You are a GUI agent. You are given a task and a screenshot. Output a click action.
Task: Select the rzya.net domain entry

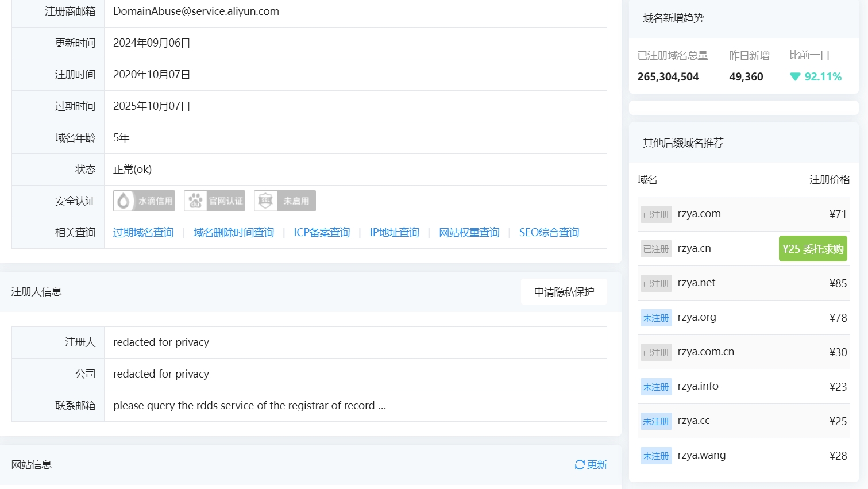(696, 283)
